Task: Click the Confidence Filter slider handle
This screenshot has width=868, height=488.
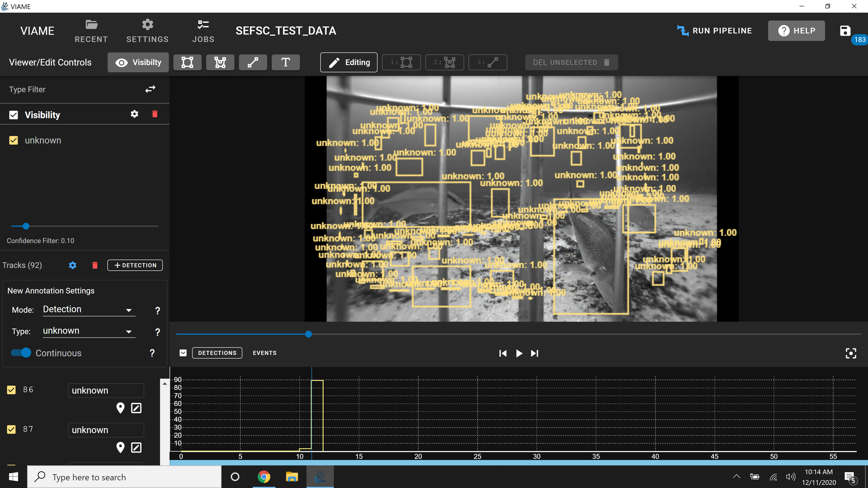Action: 26,226
